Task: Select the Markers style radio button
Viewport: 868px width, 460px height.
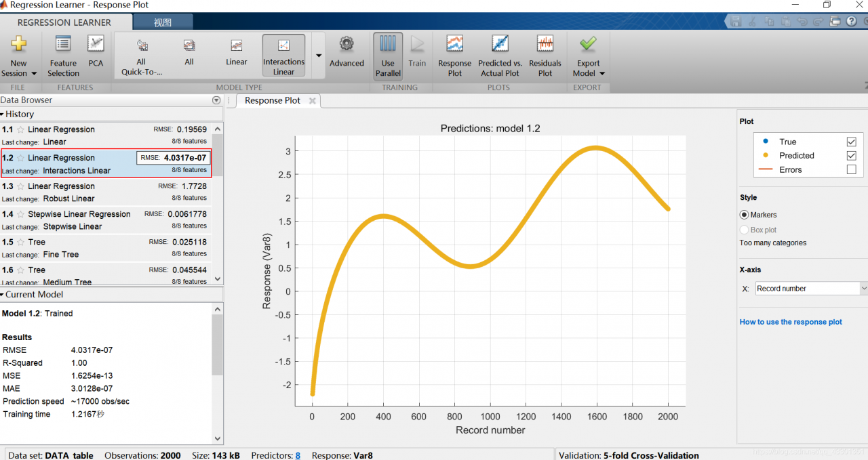Action: (x=744, y=215)
